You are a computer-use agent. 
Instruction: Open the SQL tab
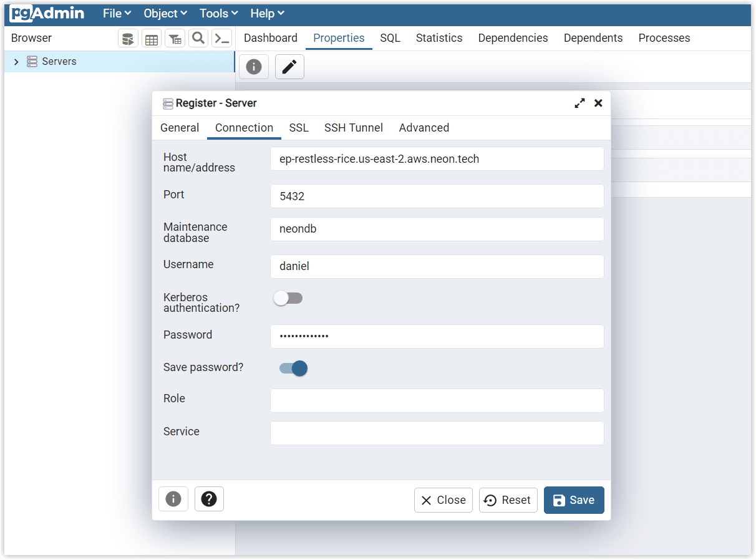tap(390, 38)
